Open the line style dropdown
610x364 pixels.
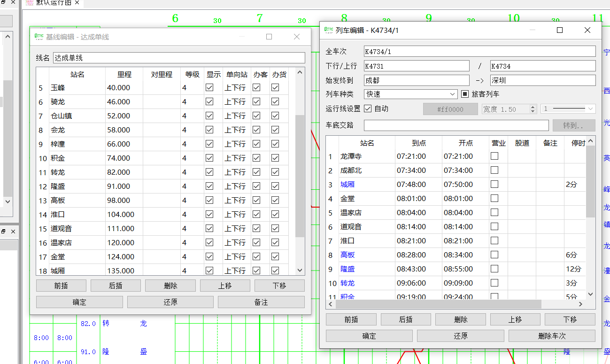pyautogui.click(x=568, y=109)
